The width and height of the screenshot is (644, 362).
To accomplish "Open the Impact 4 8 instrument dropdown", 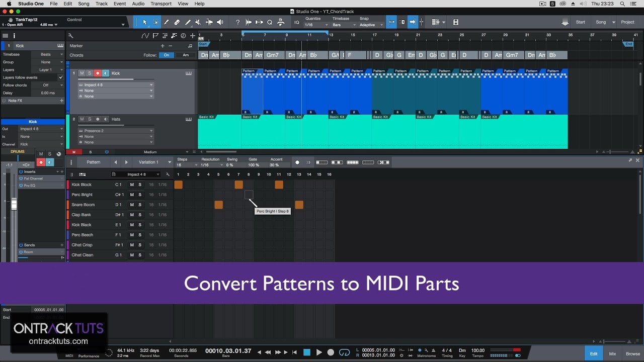I will coord(136,174).
